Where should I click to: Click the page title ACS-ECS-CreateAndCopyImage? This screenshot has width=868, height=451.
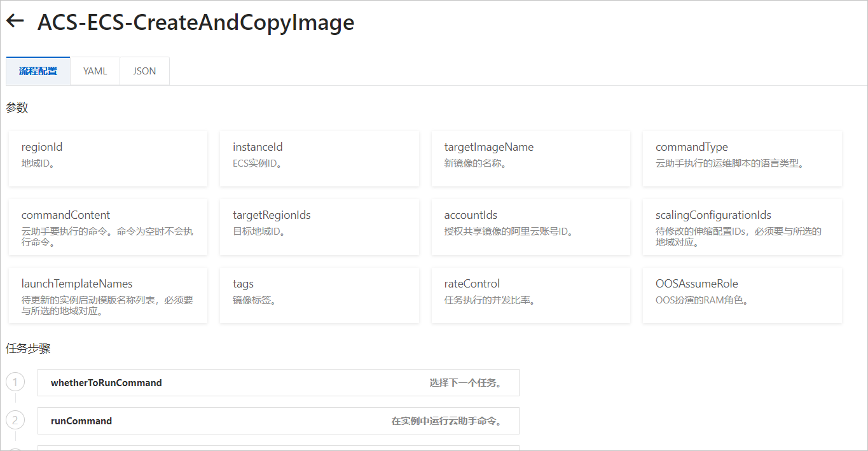196,22
